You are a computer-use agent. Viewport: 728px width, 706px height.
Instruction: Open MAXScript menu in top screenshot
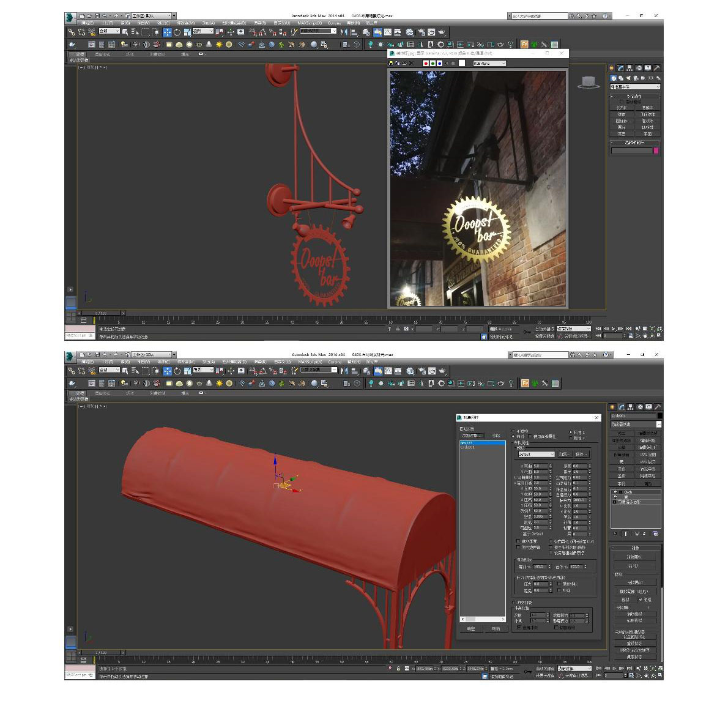pos(310,23)
